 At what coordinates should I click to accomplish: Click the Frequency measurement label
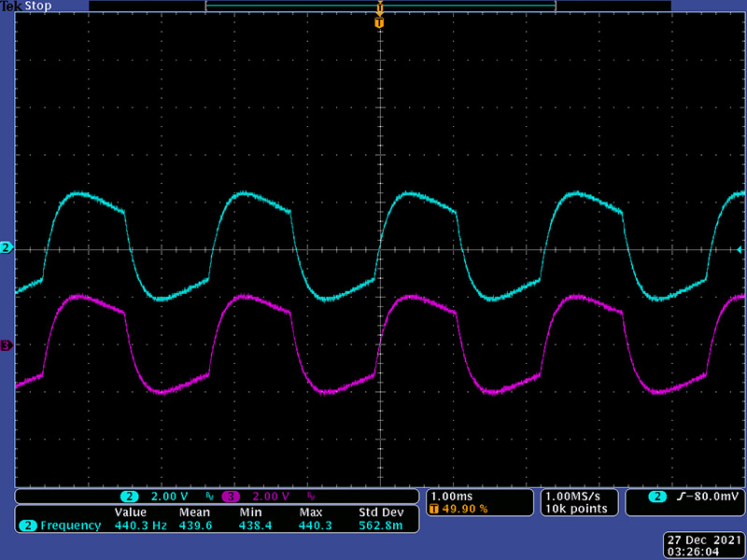click(x=70, y=526)
